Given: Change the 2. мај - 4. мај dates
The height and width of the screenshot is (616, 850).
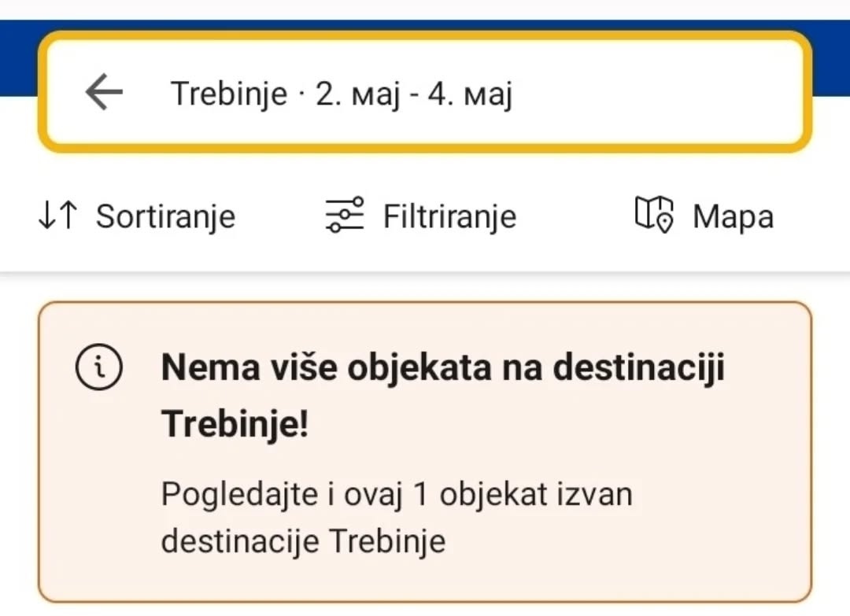Looking at the screenshot, I should [414, 94].
